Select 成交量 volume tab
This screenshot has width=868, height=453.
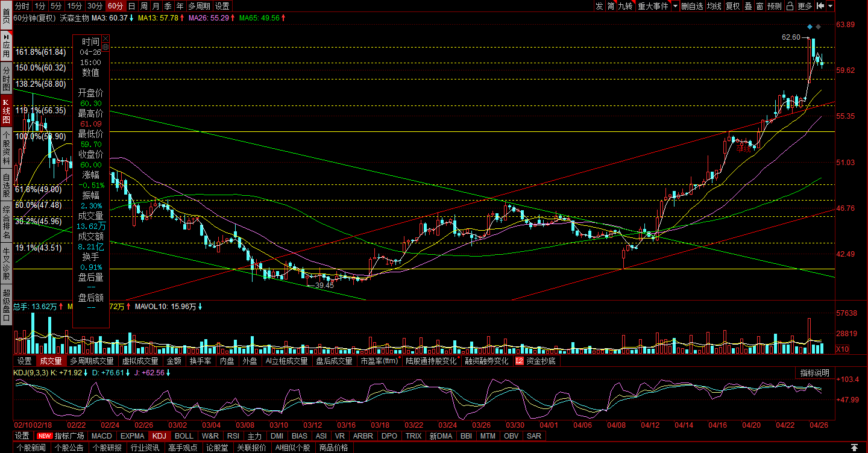(x=51, y=361)
